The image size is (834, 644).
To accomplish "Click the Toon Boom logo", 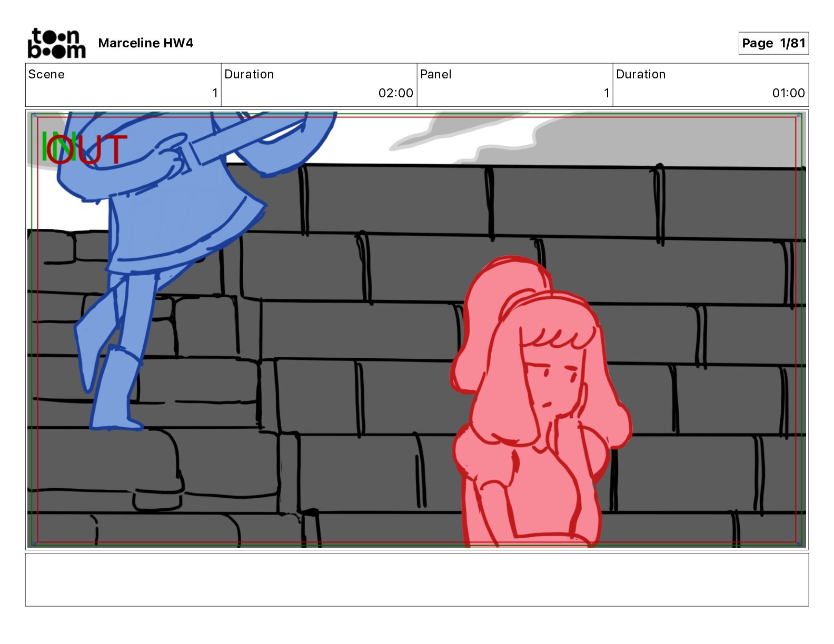I will [56, 43].
